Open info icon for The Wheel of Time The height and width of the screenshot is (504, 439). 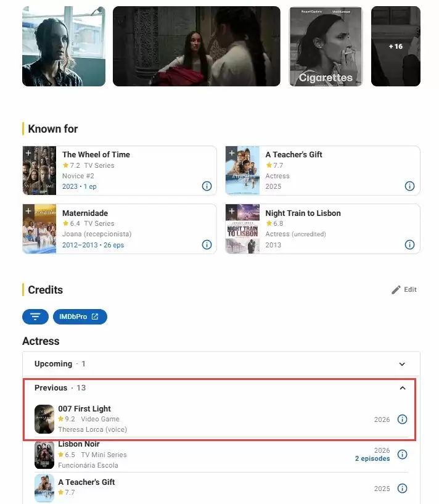coord(207,186)
